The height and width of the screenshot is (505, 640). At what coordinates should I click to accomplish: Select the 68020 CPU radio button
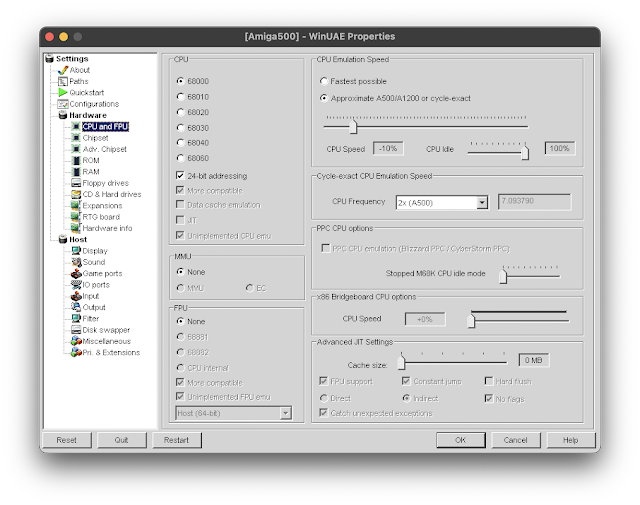180,112
